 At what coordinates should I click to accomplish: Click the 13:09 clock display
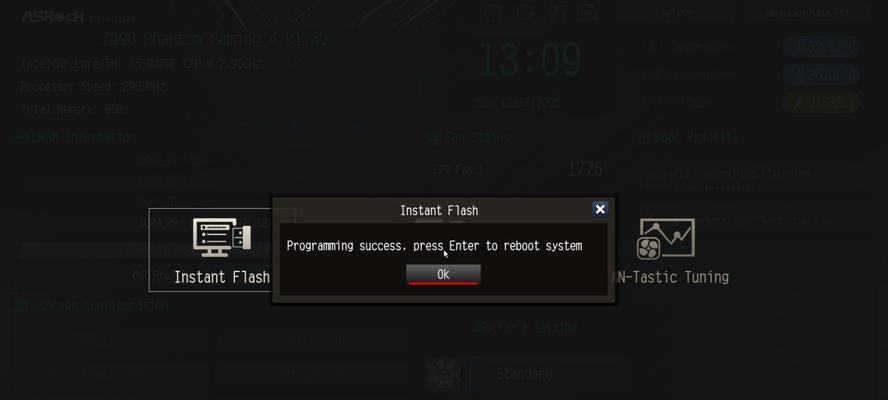(x=530, y=61)
